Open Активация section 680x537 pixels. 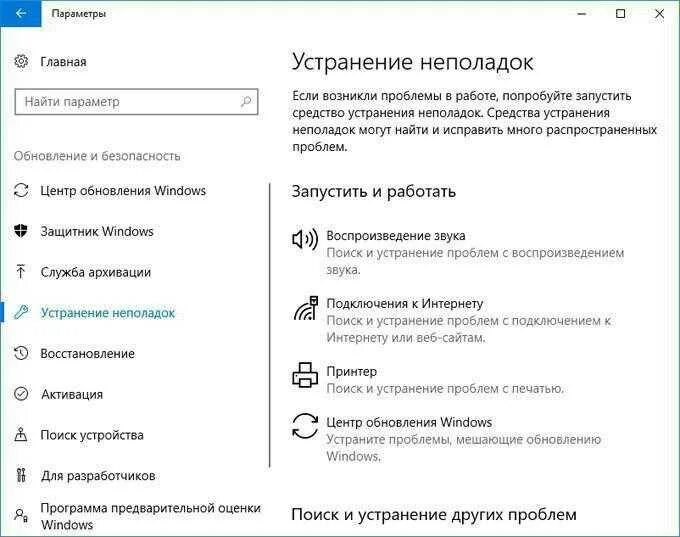click(x=72, y=394)
